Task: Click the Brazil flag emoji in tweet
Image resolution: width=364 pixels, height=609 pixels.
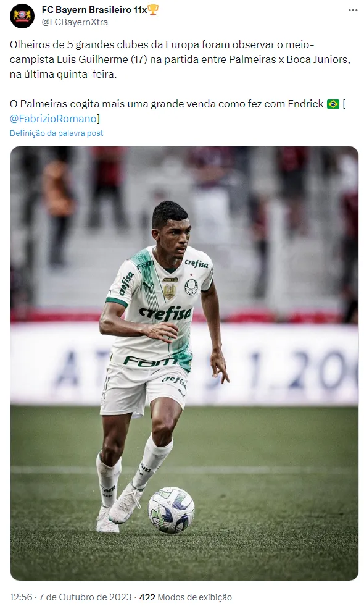Action: [333, 104]
